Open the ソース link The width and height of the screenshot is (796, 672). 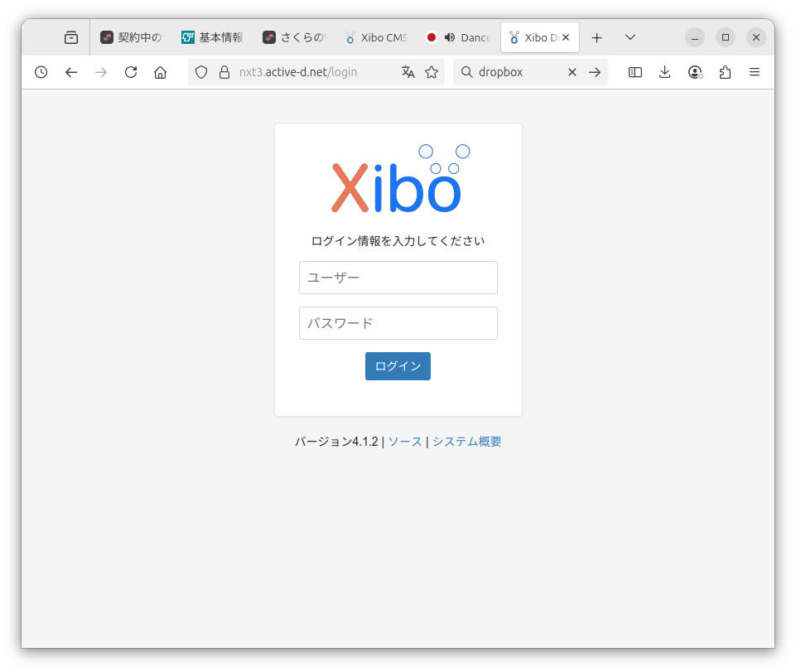404,442
